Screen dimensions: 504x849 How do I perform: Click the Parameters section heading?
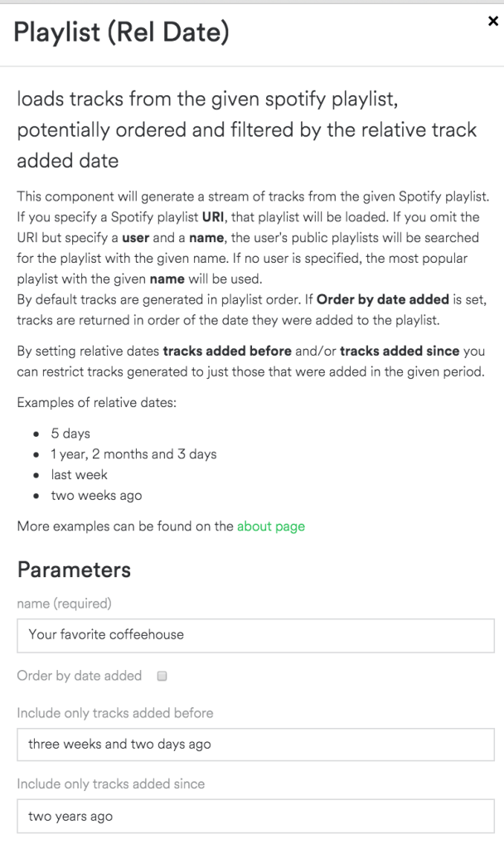click(74, 570)
